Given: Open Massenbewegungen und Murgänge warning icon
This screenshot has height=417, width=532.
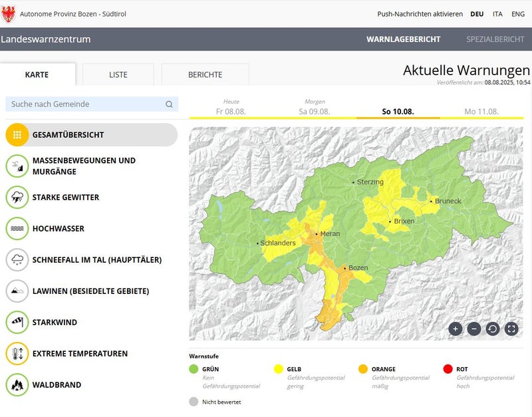Looking at the screenshot, I should (x=17, y=166).
